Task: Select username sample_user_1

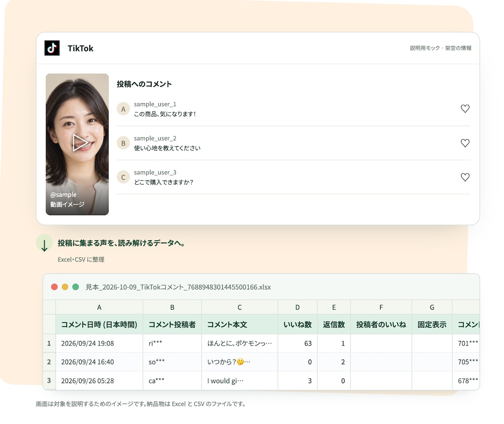Action: (x=155, y=104)
